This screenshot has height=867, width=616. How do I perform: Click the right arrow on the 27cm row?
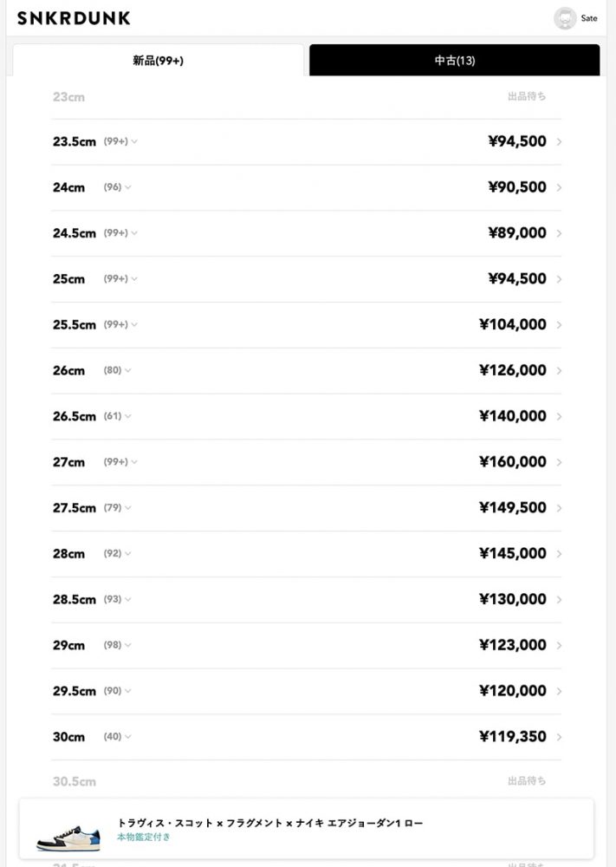coord(559,463)
